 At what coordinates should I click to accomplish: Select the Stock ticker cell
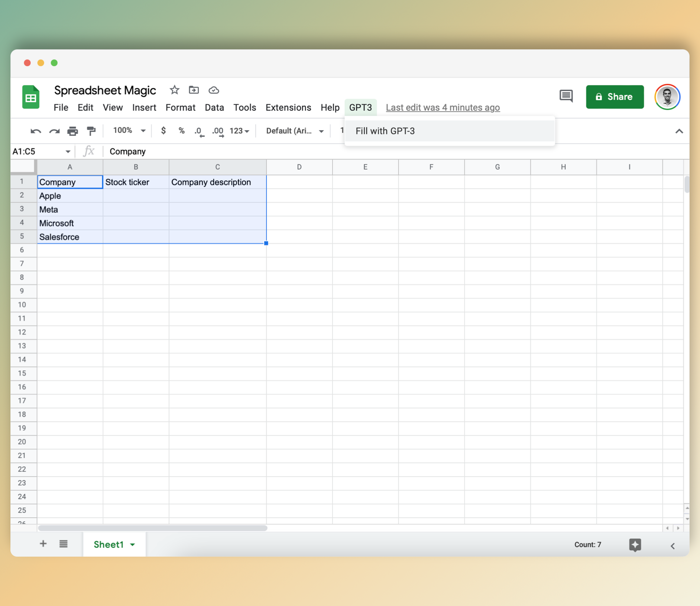[x=136, y=182]
